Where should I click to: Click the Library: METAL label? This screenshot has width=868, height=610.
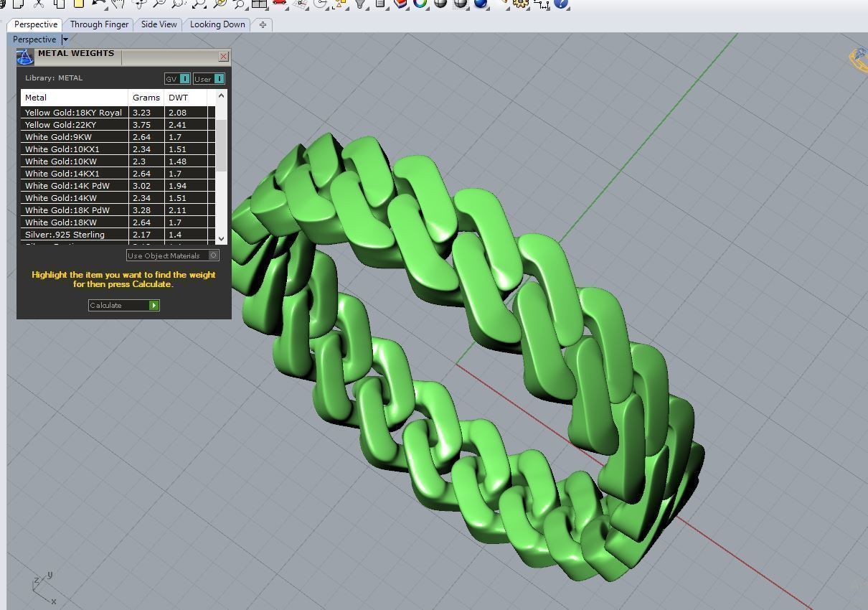[54, 78]
